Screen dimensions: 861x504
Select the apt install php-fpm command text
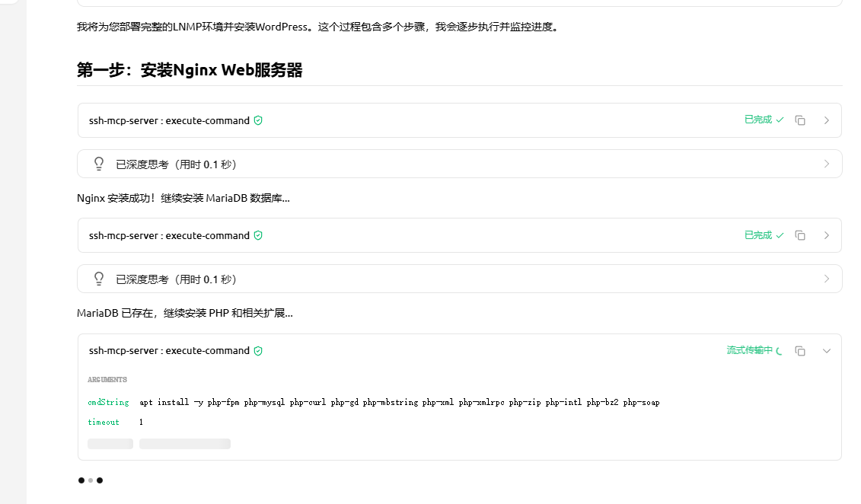coord(400,403)
